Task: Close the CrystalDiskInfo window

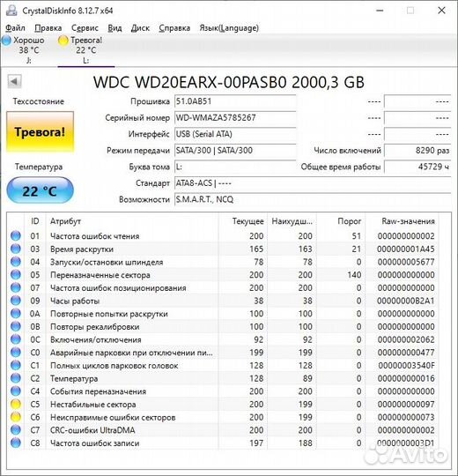Action: pyautogui.click(x=441, y=11)
